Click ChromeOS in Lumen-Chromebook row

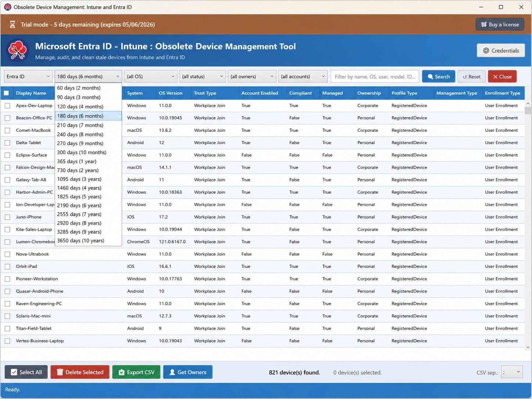click(138, 242)
